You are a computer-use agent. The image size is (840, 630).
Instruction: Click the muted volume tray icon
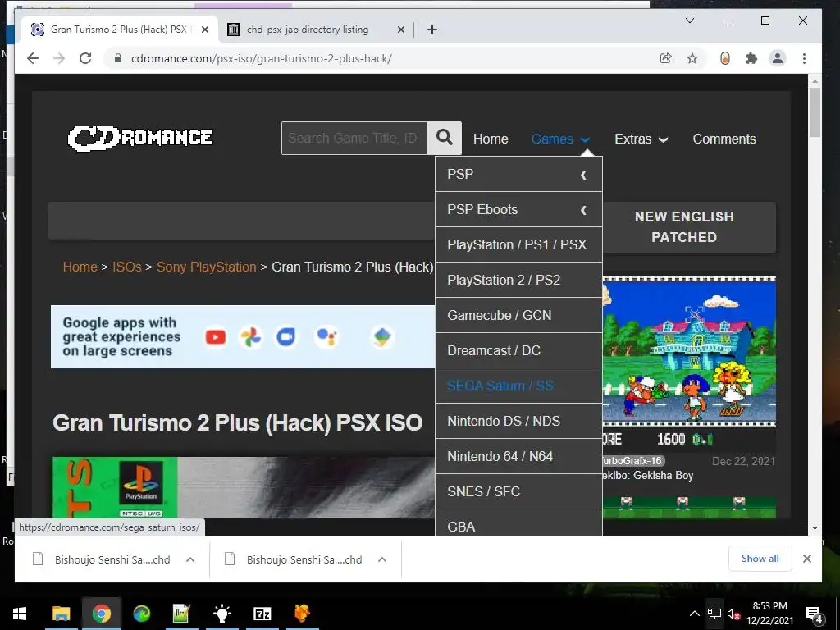point(733,614)
